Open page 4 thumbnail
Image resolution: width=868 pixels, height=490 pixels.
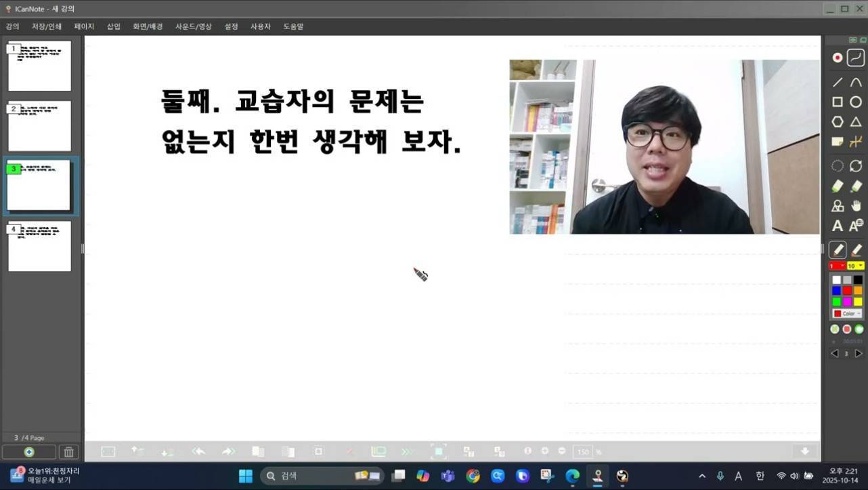coord(39,246)
